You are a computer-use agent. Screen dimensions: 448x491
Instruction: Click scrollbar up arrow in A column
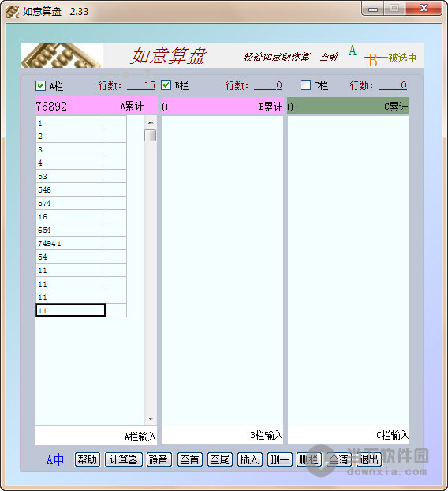click(x=151, y=122)
